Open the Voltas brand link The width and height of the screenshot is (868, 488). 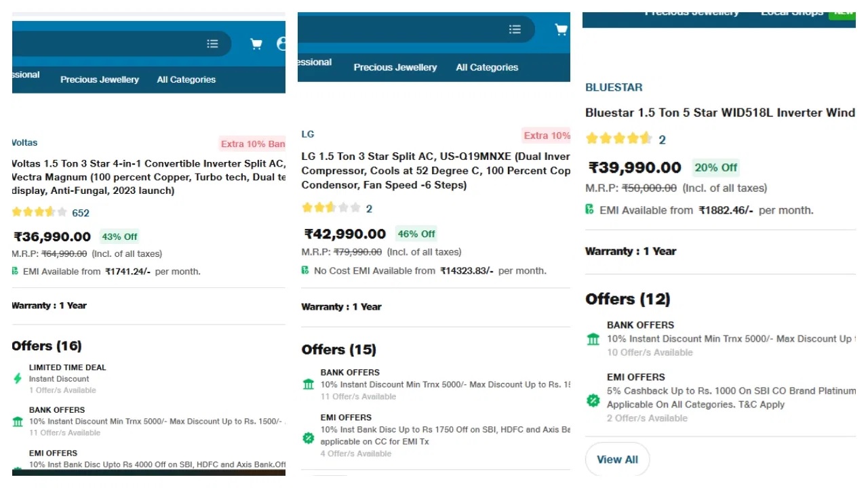pos(24,142)
